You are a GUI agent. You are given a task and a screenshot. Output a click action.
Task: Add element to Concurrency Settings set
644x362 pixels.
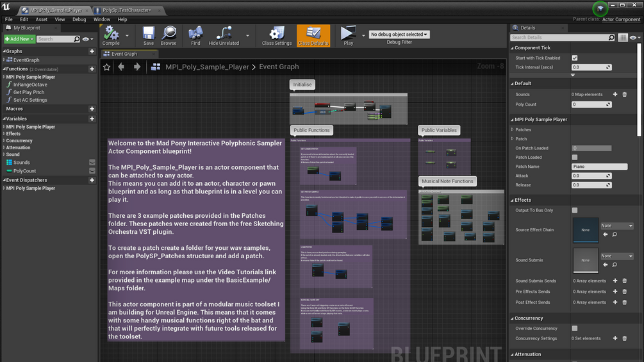click(x=615, y=338)
